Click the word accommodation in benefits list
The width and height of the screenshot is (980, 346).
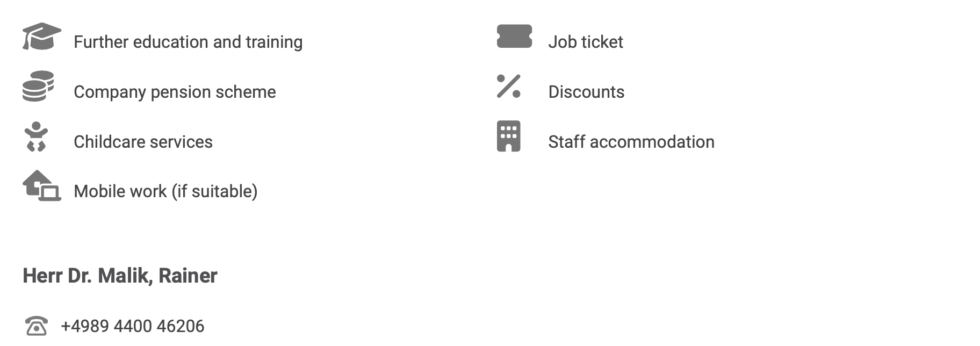[x=652, y=142]
